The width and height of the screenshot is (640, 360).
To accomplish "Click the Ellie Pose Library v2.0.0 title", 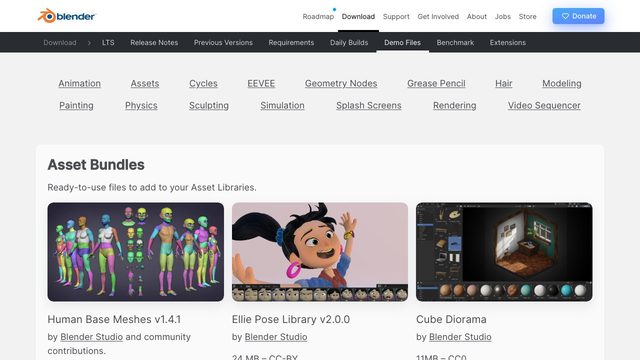I will click(291, 319).
